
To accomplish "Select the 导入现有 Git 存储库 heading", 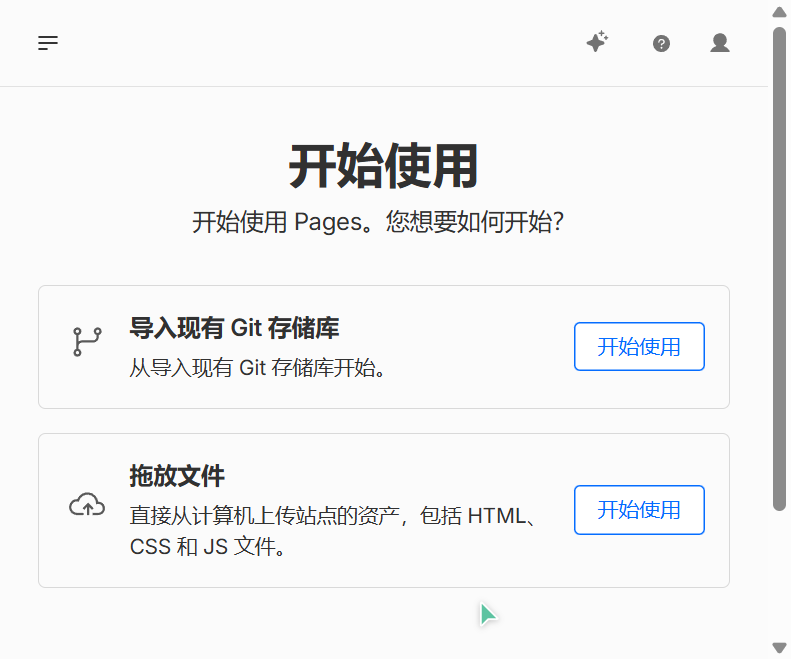I will point(235,328).
